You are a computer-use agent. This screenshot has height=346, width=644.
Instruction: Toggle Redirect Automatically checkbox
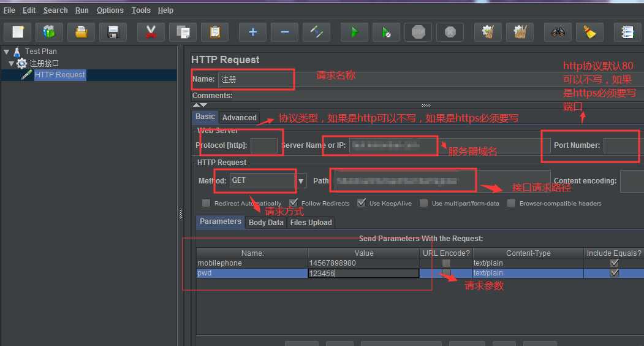206,203
